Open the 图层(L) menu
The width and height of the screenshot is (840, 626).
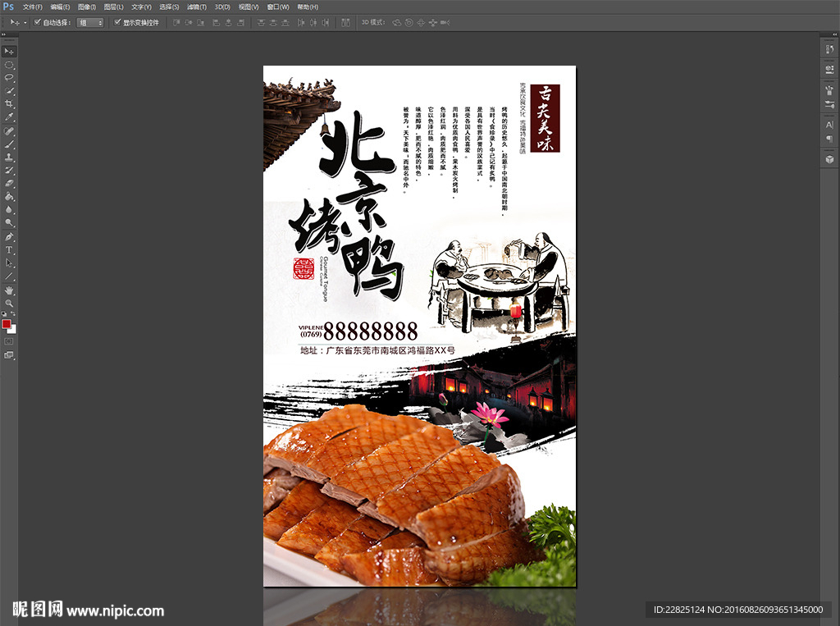pyautogui.click(x=113, y=7)
